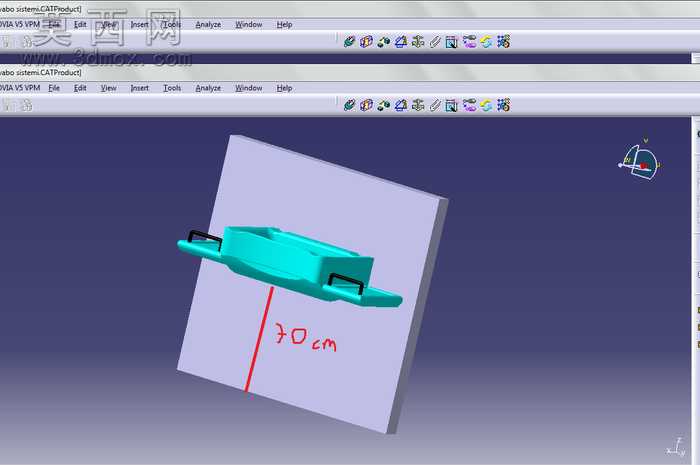
Task: Launch Distance and Band Analysis in the lower toolbar
Action: pos(383,105)
